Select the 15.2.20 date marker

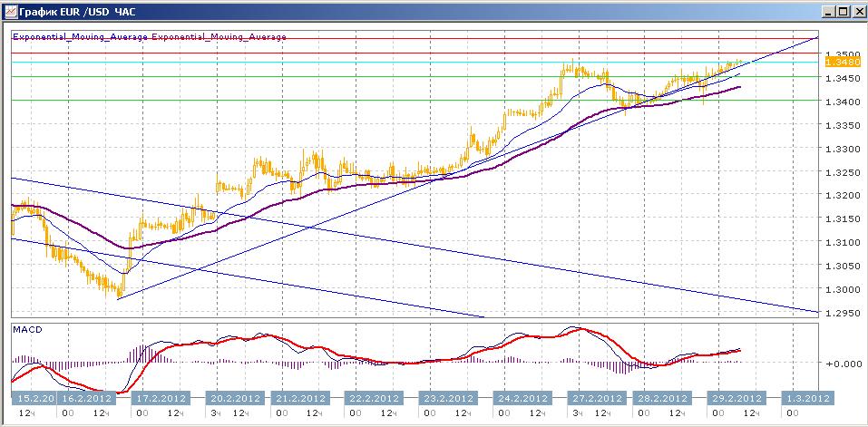34,398
